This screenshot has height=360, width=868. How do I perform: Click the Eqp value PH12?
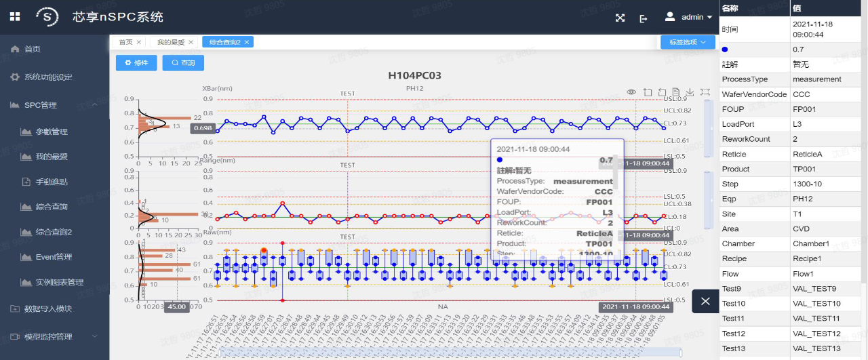pos(802,199)
